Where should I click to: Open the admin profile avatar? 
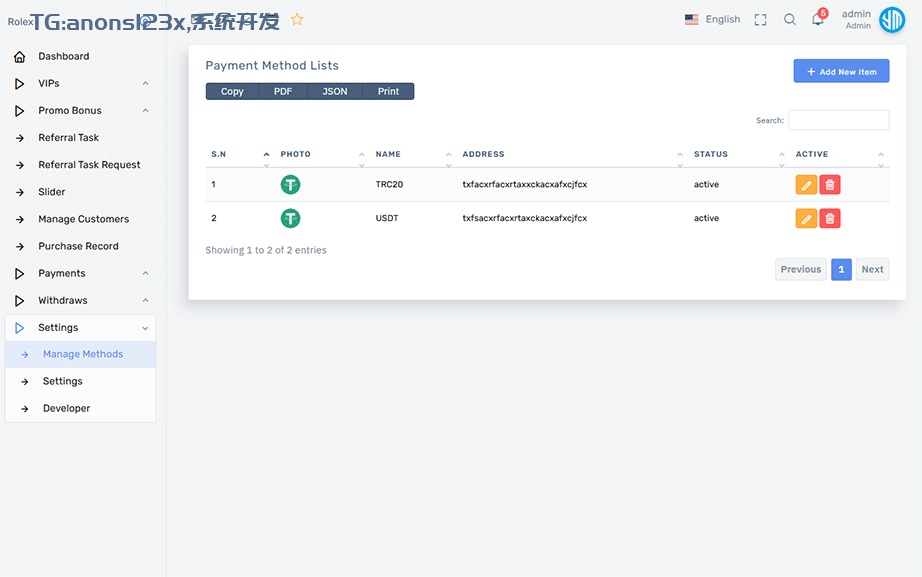[891, 20]
